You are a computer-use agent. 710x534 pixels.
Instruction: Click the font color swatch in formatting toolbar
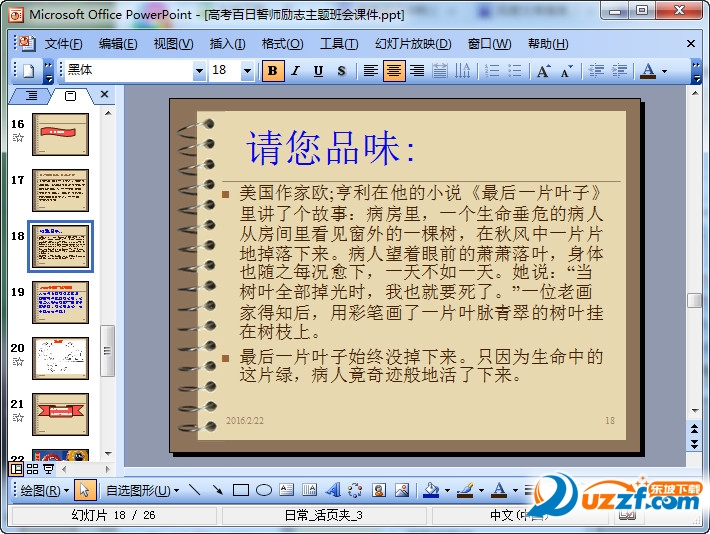pyautogui.click(x=648, y=71)
